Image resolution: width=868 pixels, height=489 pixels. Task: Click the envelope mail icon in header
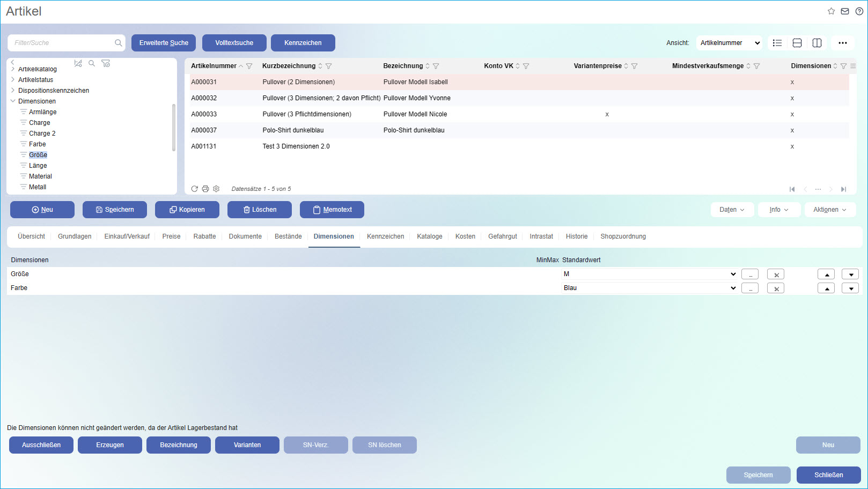coord(845,11)
